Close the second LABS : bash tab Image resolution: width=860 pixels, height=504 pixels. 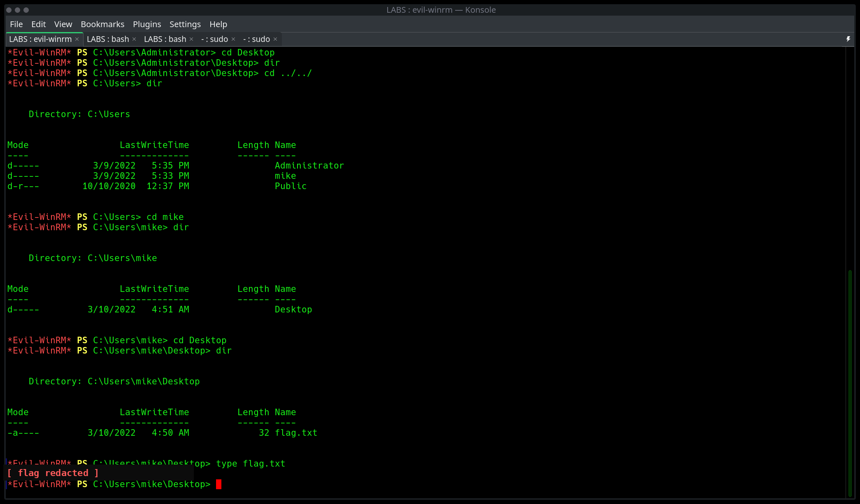(x=191, y=39)
